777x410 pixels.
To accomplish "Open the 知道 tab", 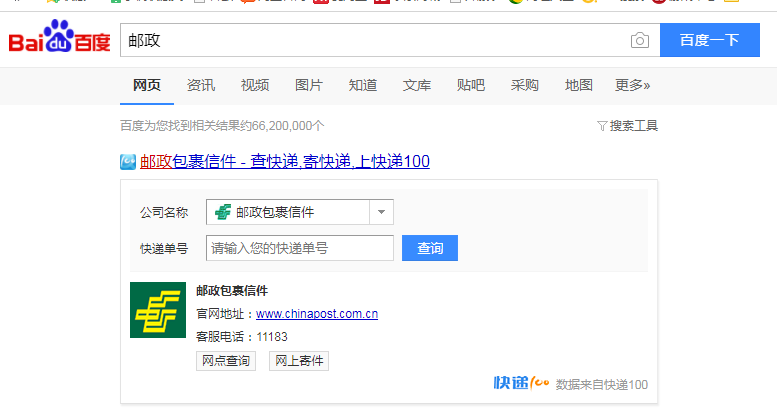I will click(x=363, y=85).
